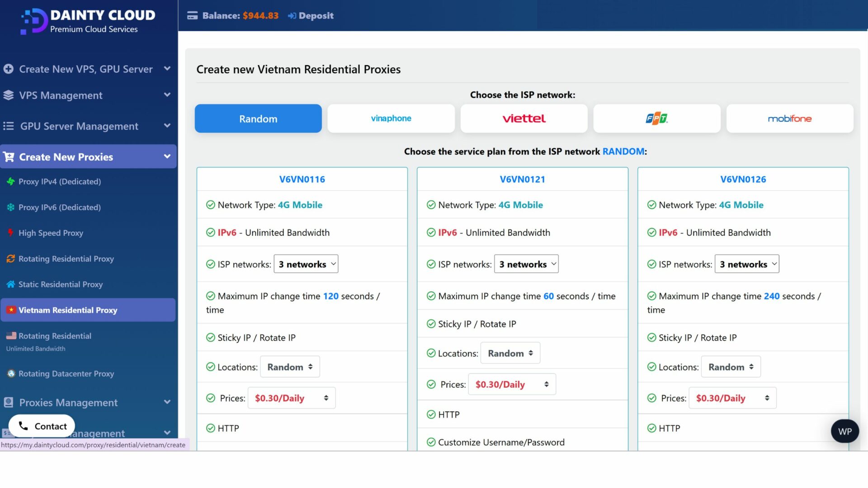Open Locations dropdown in V6VN0126 plan
The image size is (868, 488).
coord(731,367)
